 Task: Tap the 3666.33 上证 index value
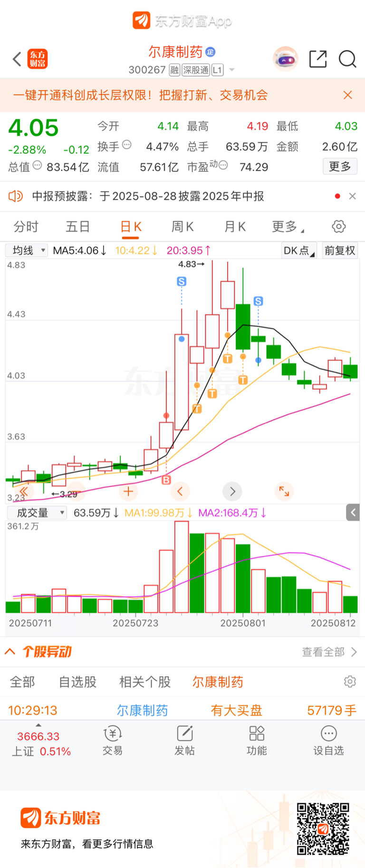click(38, 736)
